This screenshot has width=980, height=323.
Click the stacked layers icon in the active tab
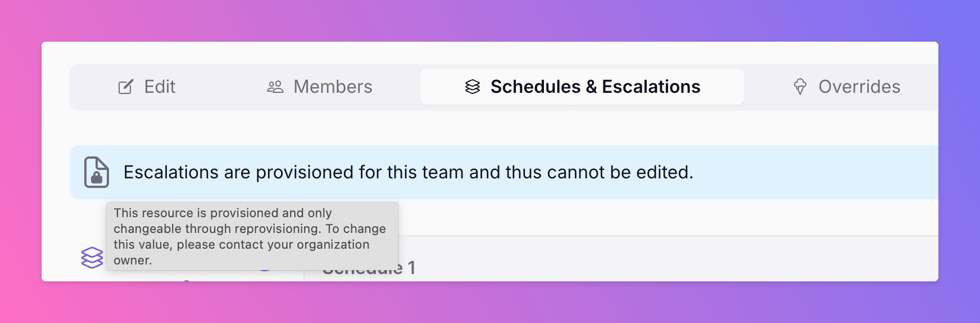coord(473,87)
